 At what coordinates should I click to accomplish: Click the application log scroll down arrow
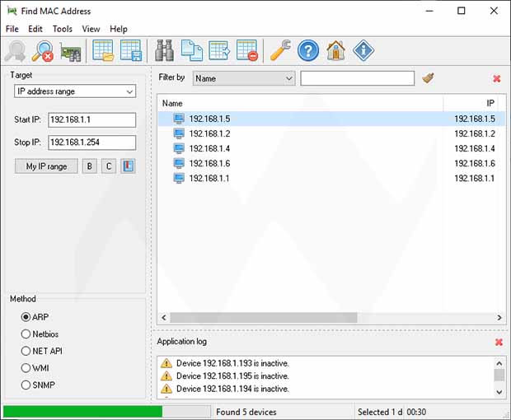(x=499, y=392)
